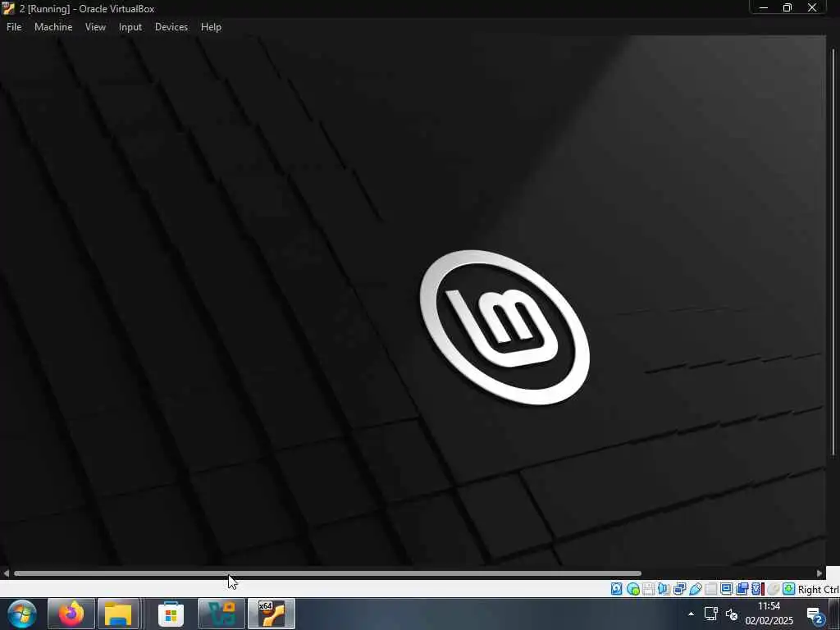Screen dimensions: 840x630
Task: Click the muted volume tray icon
Action: coord(732,614)
